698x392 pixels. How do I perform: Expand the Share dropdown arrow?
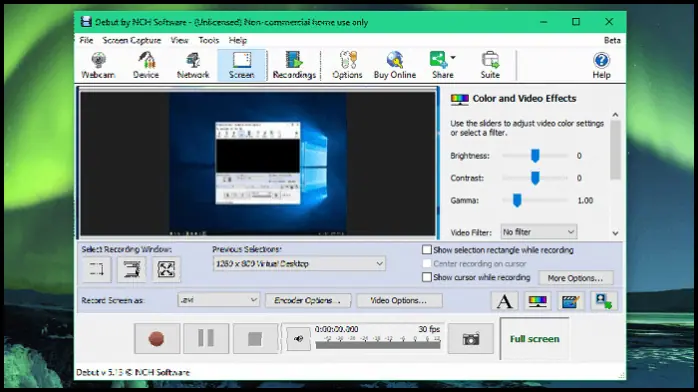(453, 58)
